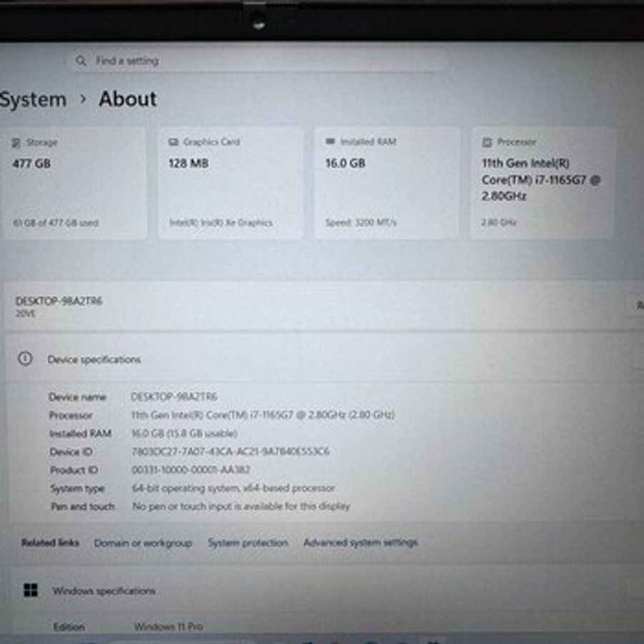Image resolution: width=644 pixels, height=644 pixels.
Task: Open Advanced system settings link
Action: tap(361, 542)
